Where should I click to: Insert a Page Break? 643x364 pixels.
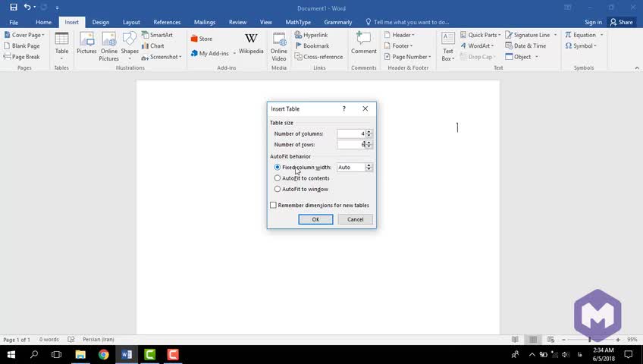click(22, 57)
